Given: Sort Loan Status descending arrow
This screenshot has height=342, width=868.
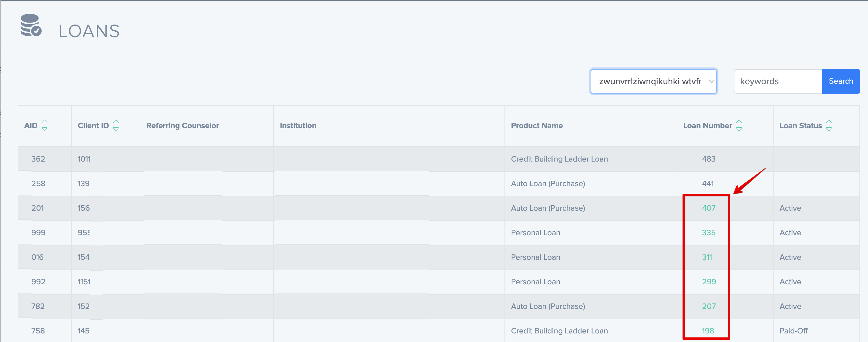Looking at the screenshot, I should [x=829, y=129].
